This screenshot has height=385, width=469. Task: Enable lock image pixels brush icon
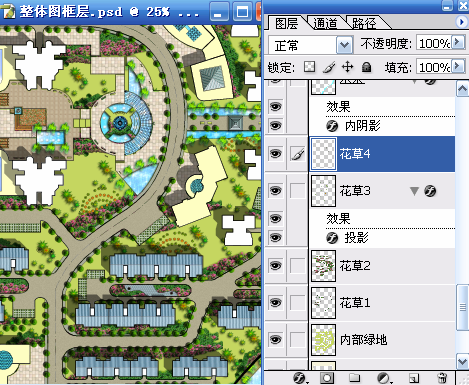pos(329,67)
